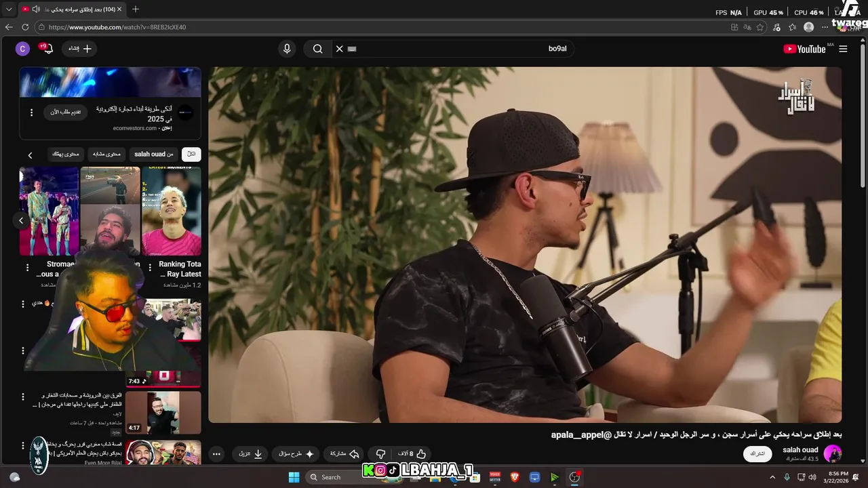The width and height of the screenshot is (868, 488).
Task: Like the video with thumbs up
Action: tap(414, 454)
